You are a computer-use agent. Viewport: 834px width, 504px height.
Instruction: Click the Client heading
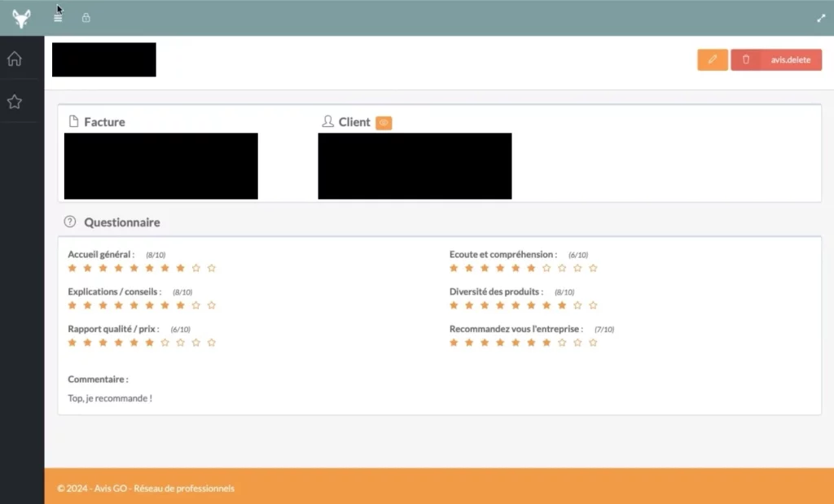354,122
